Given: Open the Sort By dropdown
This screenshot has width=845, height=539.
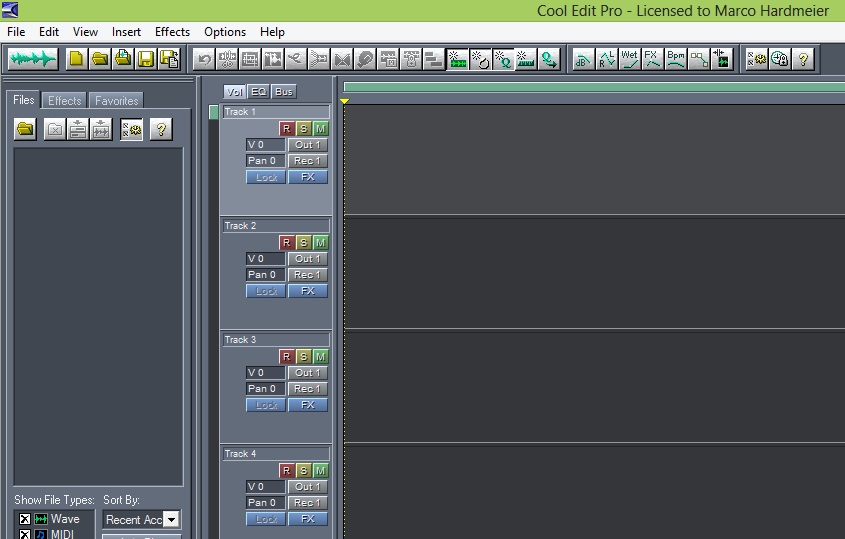Looking at the screenshot, I should tap(171, 520).
